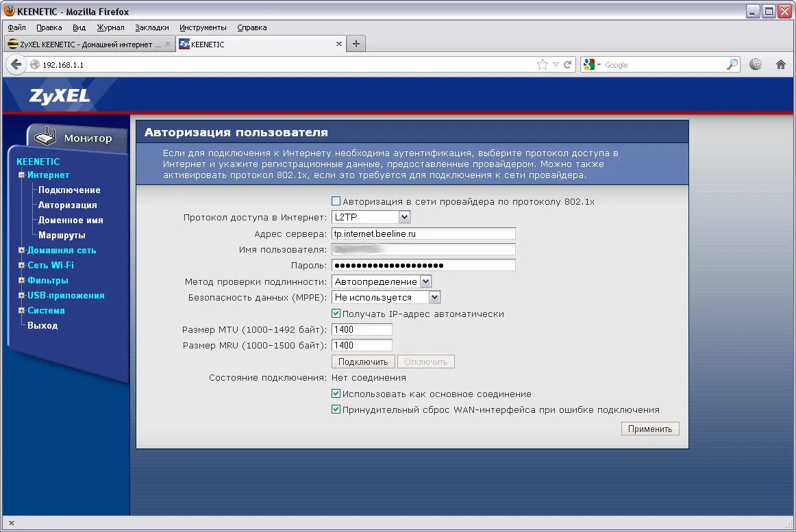Reload the page with refresh icon

tap(567, 64)
